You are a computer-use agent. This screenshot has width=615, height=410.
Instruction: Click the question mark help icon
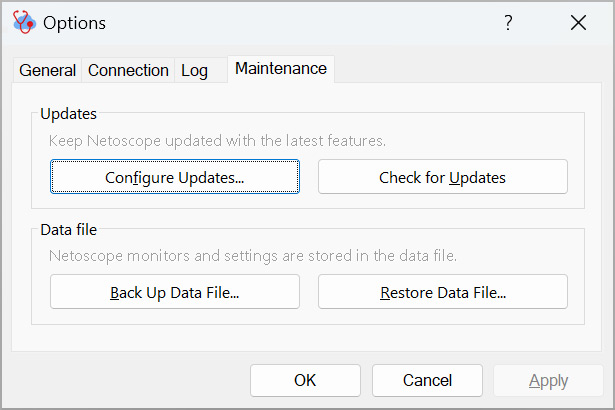point(508,23)
